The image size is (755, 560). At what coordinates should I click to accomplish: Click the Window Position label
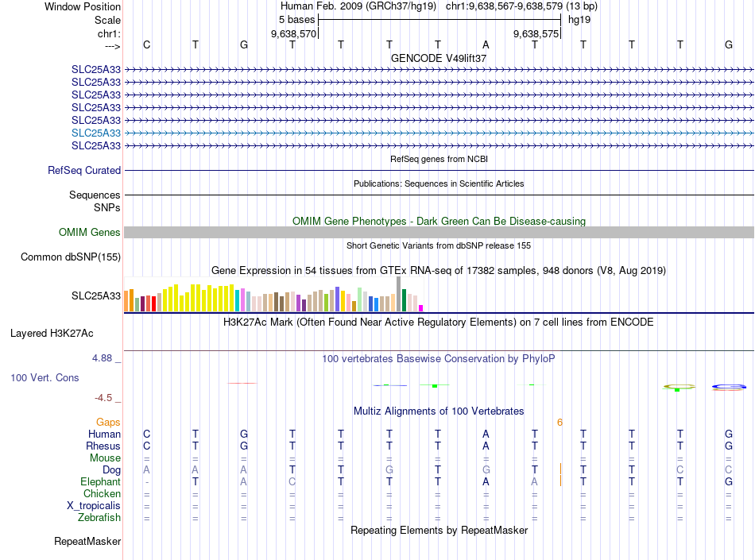pos(83,6)
